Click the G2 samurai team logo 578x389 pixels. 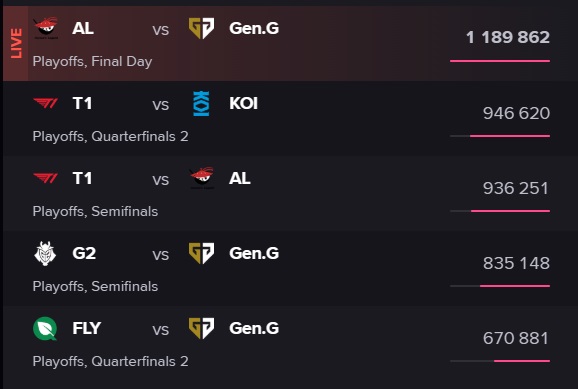coord(45,253)
